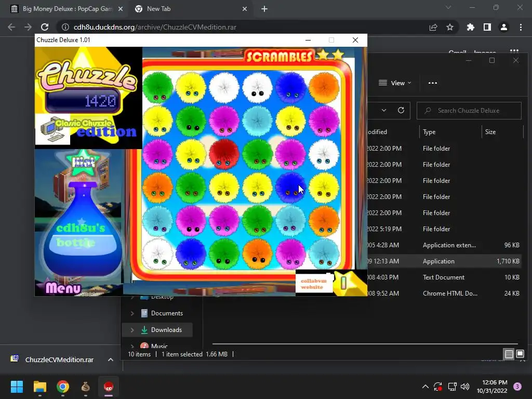Open the View dropdown in File Explorer
The width and height of the screenshot is (532, 399).
[395, 83]
